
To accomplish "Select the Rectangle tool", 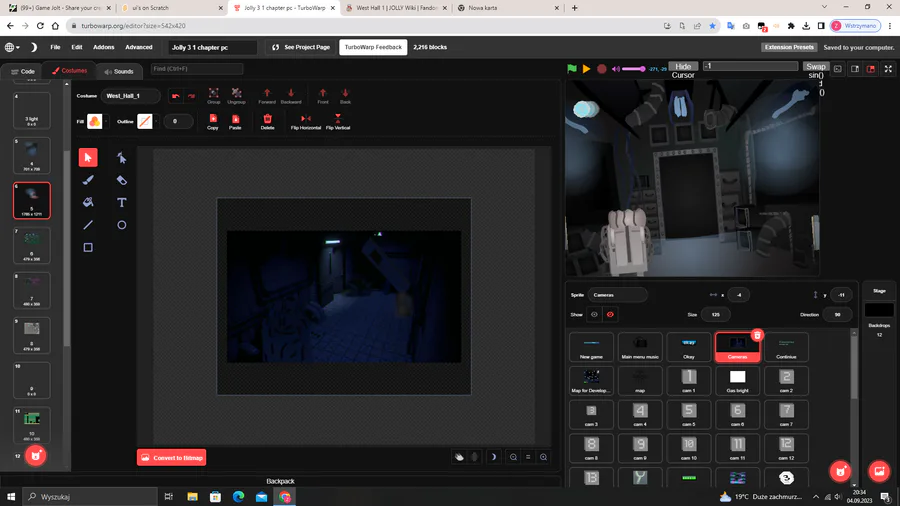I will 88,247.
